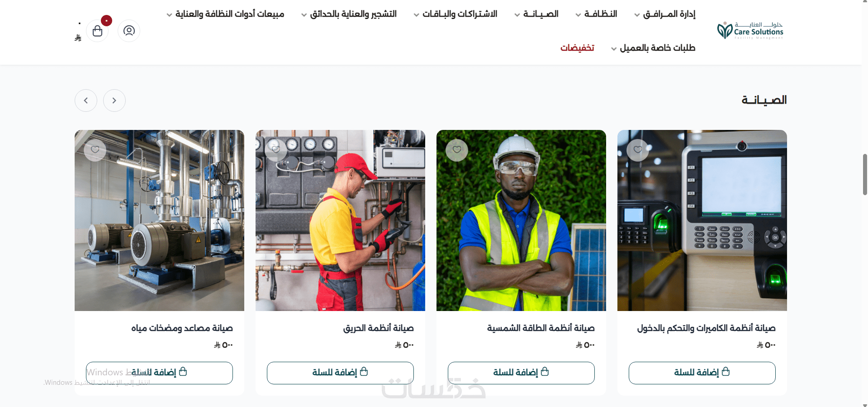Go to next carousel slide arrow
Screen dimensions: 868x407
click(x=114, y=101)
